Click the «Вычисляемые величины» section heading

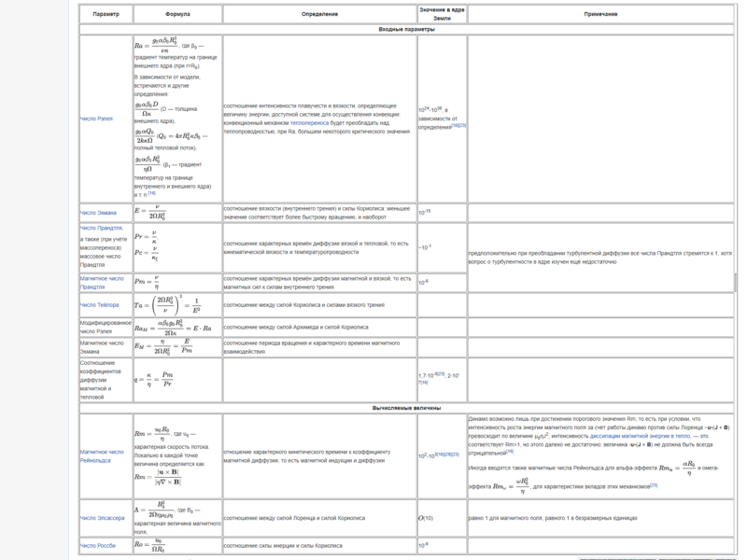pyautogui.click(x=406, y=408)
